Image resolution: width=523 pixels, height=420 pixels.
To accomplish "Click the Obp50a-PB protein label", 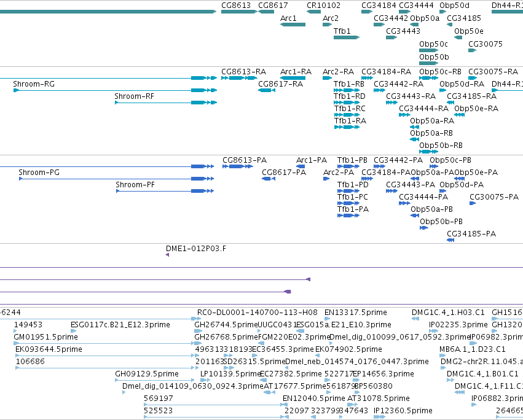I will pos(431,209).
